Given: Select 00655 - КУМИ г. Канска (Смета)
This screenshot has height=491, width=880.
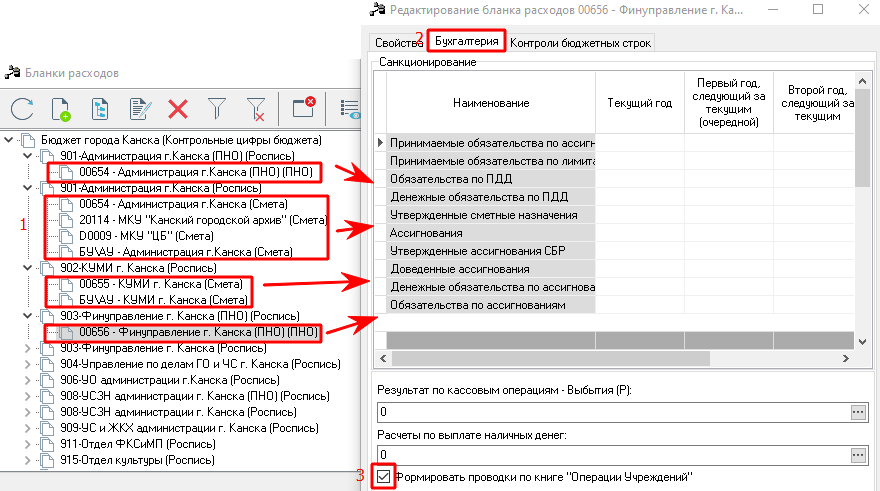Looking at the screenshot, I should click(x=161, y=284).
